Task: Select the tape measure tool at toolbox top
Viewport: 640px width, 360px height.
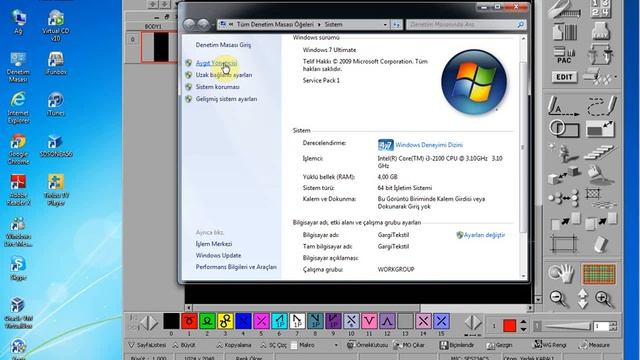Action: pyautogui.click(x=564, y=9)
